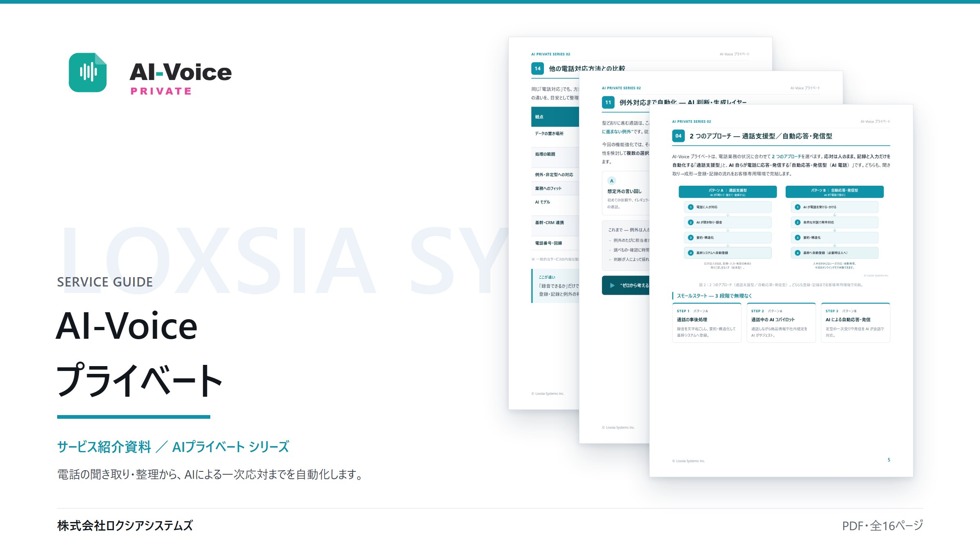Click the "AI モデル" table row
This screenshot has height=551, width=980.
(555, 205)
